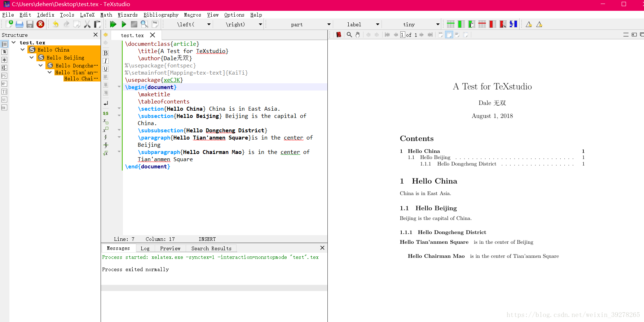Switch to the Preview tab

coord(170,248)
